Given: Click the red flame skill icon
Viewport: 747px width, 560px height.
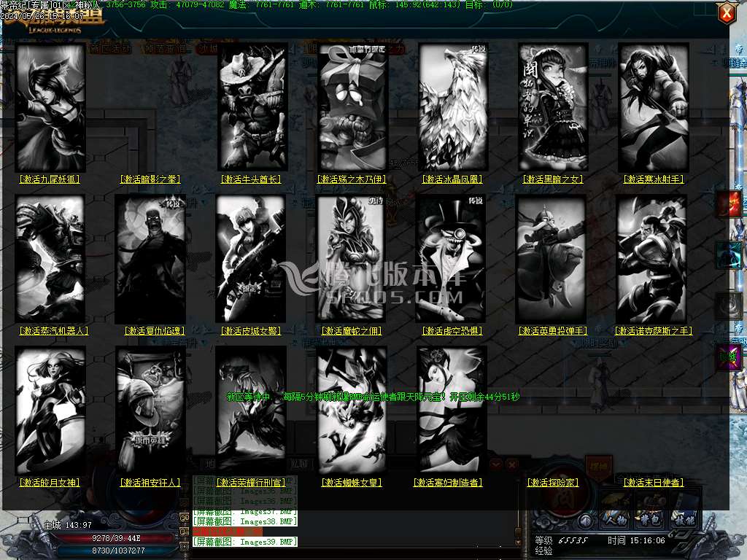Looking at the screenshot, I should [x=729, y=205].
